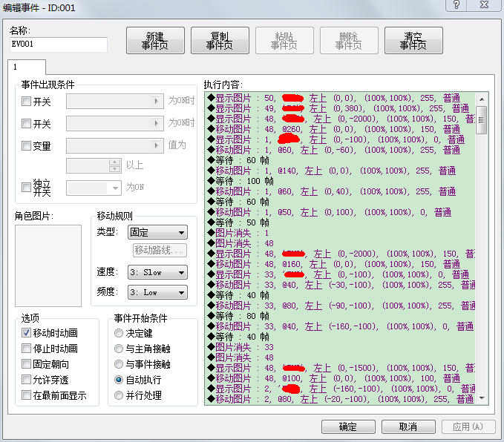Select command 移动图片 : 1, @50
The width and height of the screenshot is (504, 442).
click(330, 212)
